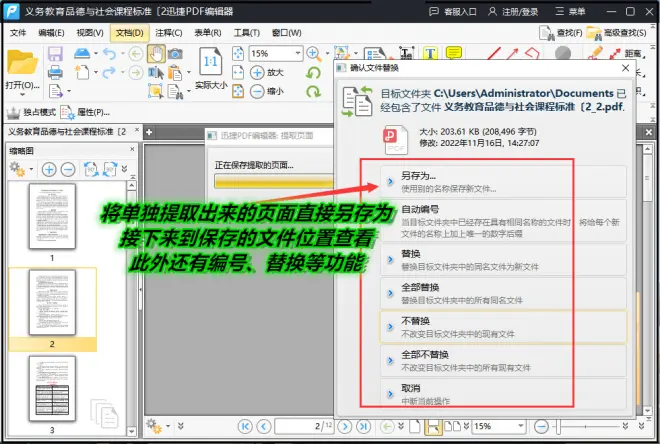Select page 1 thumbnail

[x=52, y=216]
